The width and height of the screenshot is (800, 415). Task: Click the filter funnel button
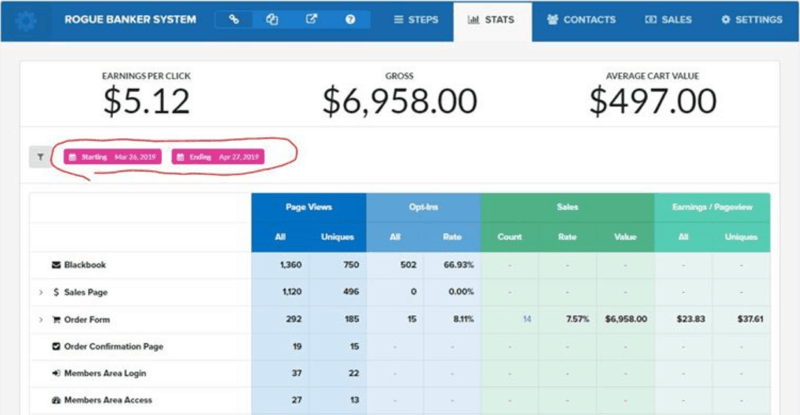tap(40, 157)
